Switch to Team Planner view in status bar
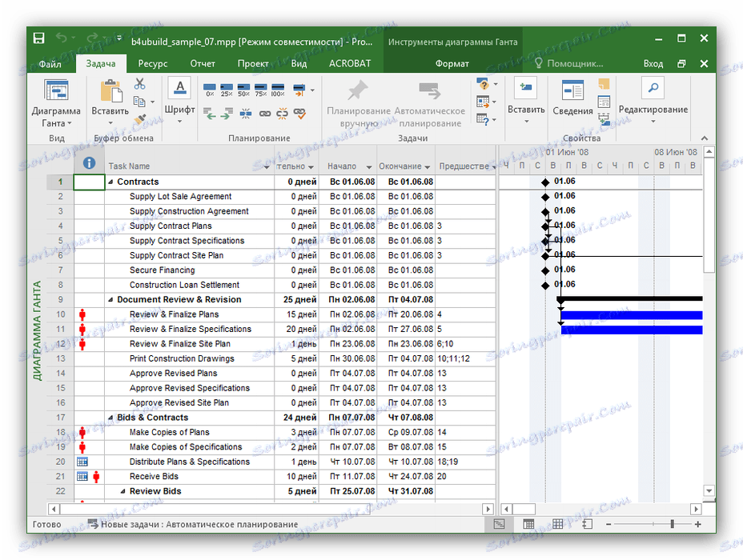 click(558, 524)
